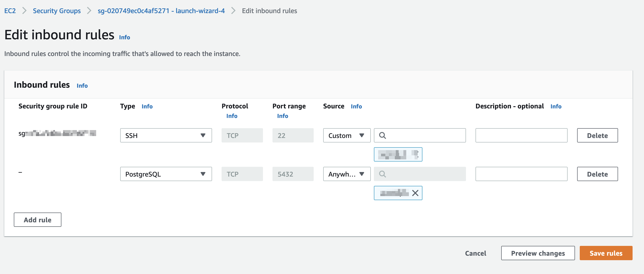Navigate to EC2 breadcrumb link
The width and height of the screenshot is (644, 274).
pyautogui.click(x=10, y=11)
